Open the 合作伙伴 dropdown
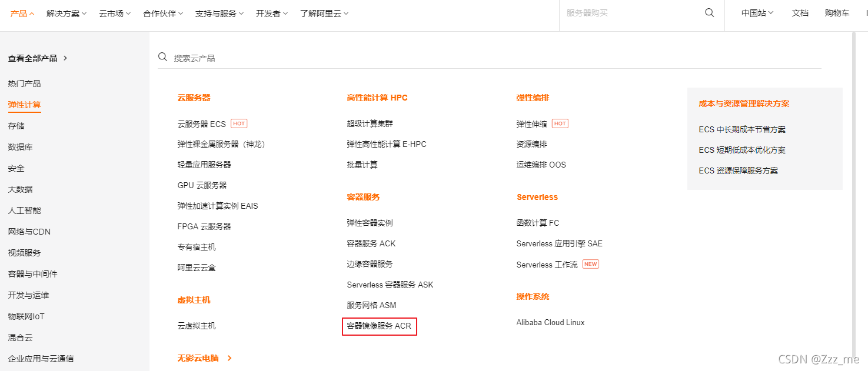 tap(163, 14)
